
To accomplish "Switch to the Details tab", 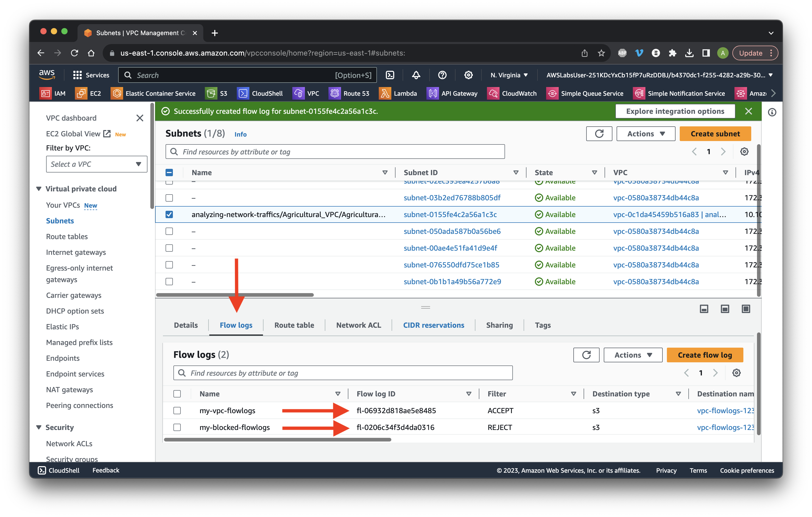I will point(185,325).
